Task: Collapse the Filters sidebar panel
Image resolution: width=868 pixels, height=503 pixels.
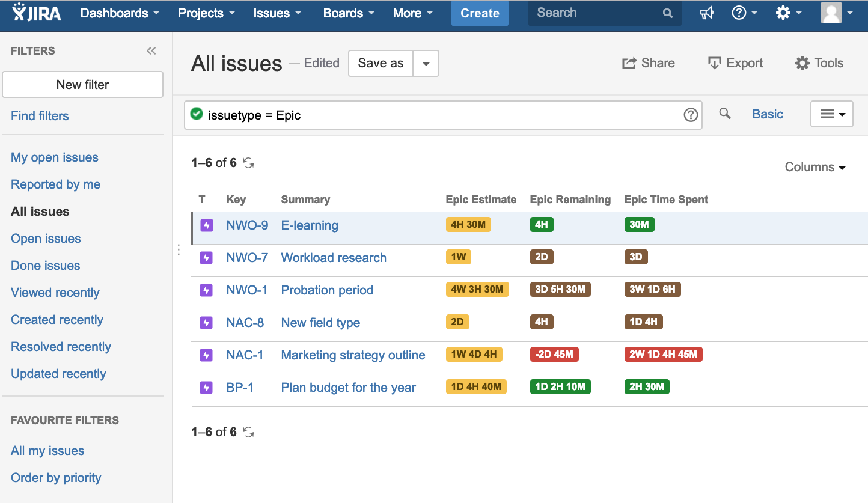Action: tap(151, 51)
